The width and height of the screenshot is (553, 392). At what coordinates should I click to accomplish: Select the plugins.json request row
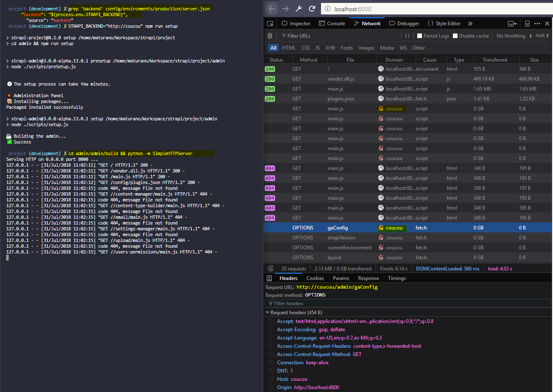click(408, 99)
